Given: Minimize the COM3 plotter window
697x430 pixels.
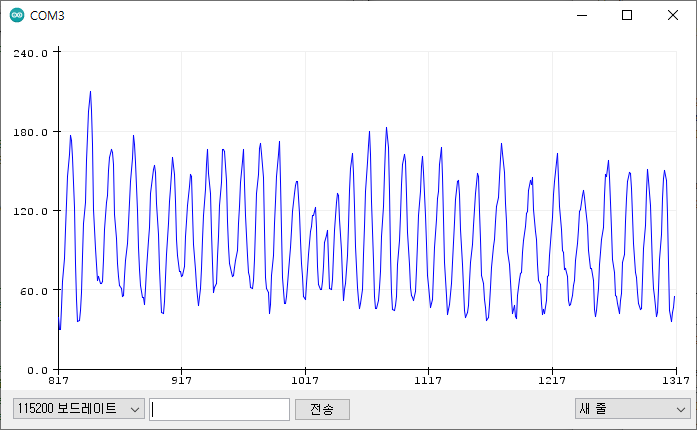Looking at the screenshot, I should [x=582, y=15].
